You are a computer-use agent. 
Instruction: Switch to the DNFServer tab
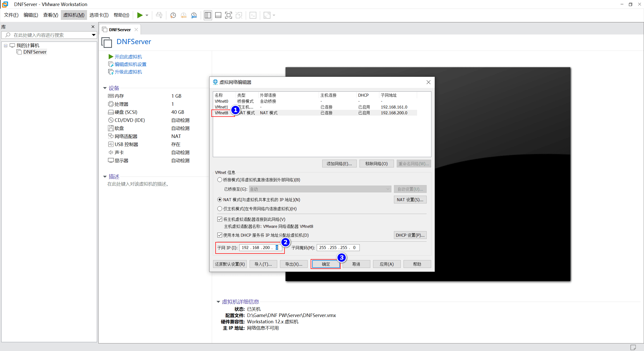120,30
